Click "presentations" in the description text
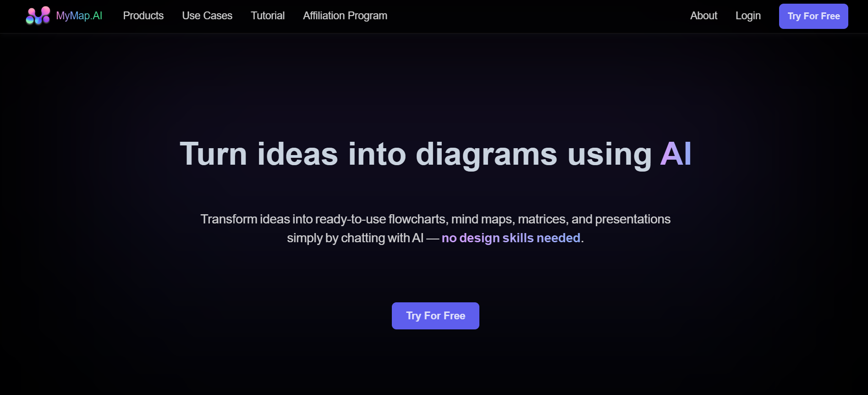The width and height of the screenshot is (868, 395). pyautogui.click(x=632, y=219)
